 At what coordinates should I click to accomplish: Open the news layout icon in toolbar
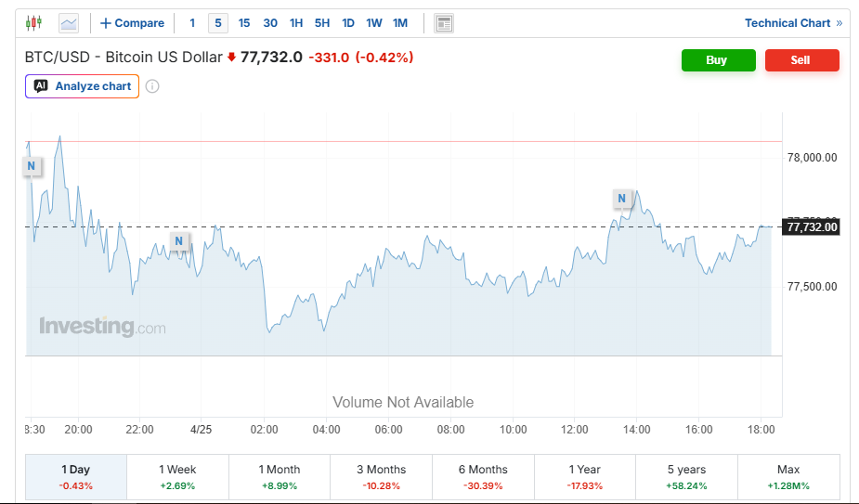pos(444,23)
